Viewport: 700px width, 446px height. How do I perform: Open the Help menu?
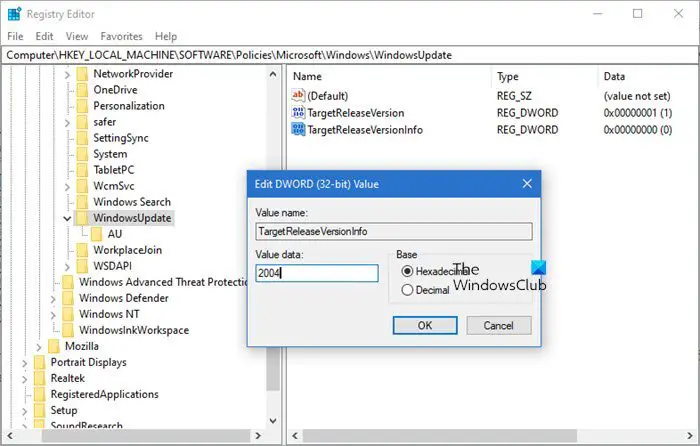click(166, 36)
